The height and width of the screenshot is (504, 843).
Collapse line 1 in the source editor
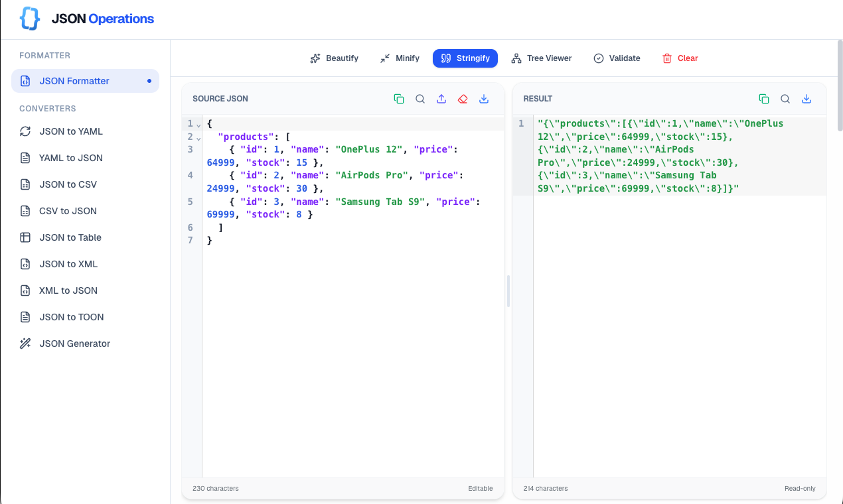[198, 124]
